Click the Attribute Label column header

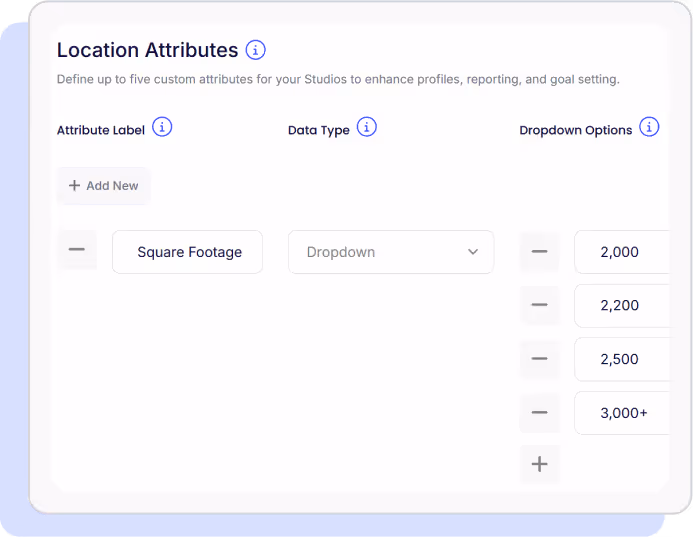pos(101,130)
